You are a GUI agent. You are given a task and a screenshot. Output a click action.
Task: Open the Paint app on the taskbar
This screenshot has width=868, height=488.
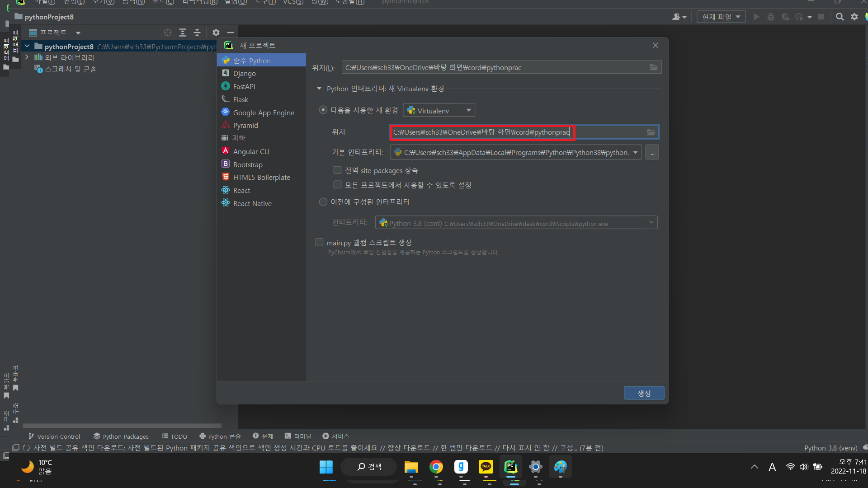click(561, 467)
